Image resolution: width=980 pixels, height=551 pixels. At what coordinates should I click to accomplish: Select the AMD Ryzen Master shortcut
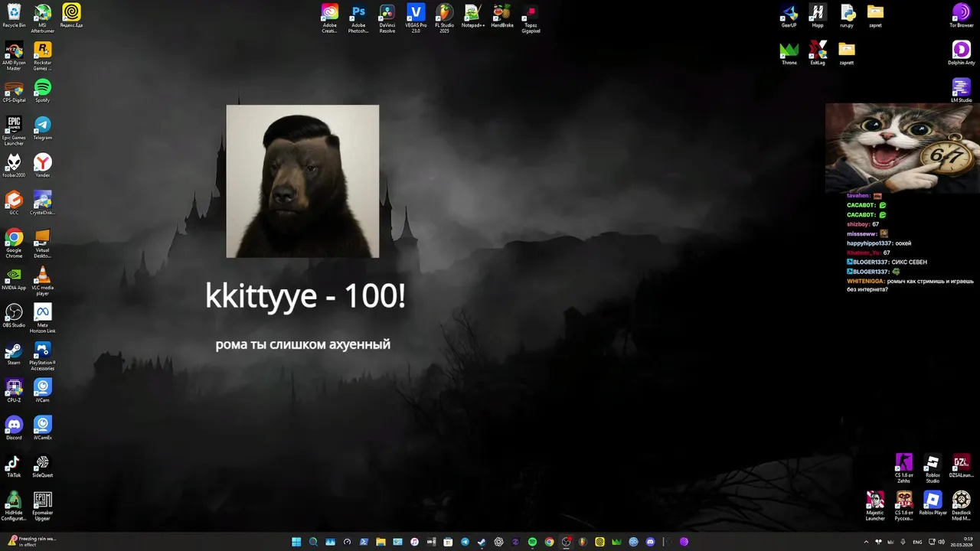click(x=14, y=56)
